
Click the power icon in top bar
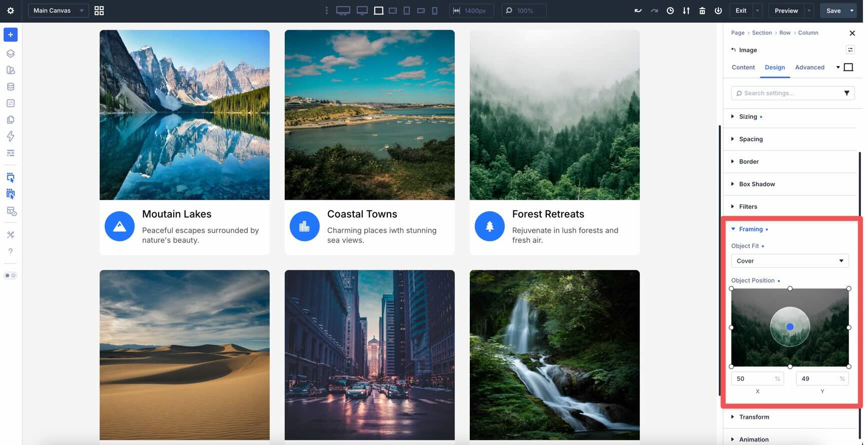click(x=718, y=11)
